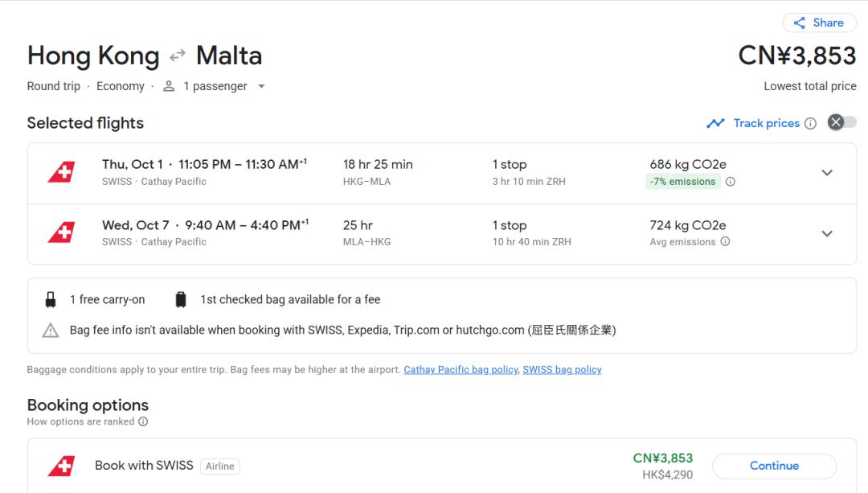Screen dimensions: 868x493
Task: Expand the Thu, Oct 1 flight details
Action: click(x=827, y=173)
